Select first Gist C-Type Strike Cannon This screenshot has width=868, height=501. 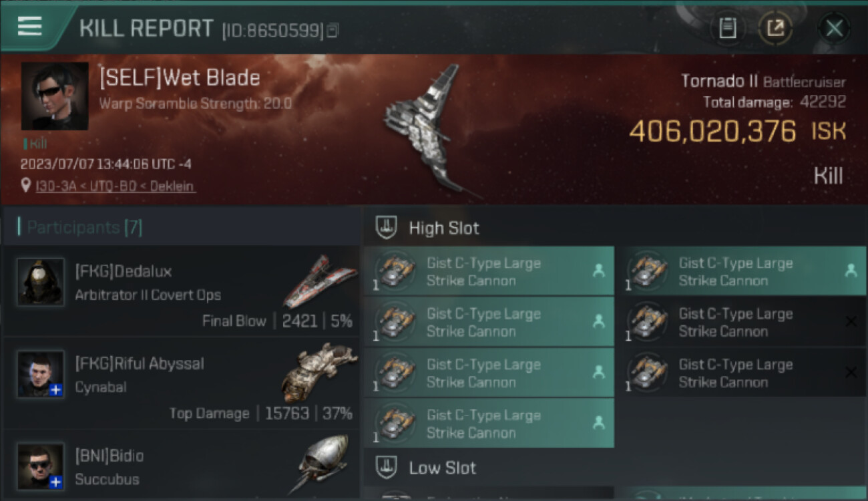(489, 271)
